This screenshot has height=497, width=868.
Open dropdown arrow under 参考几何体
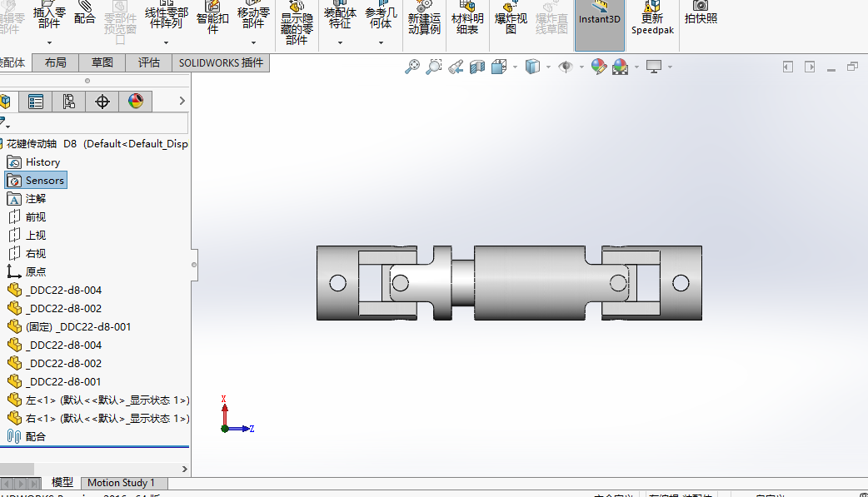point(381,42)
